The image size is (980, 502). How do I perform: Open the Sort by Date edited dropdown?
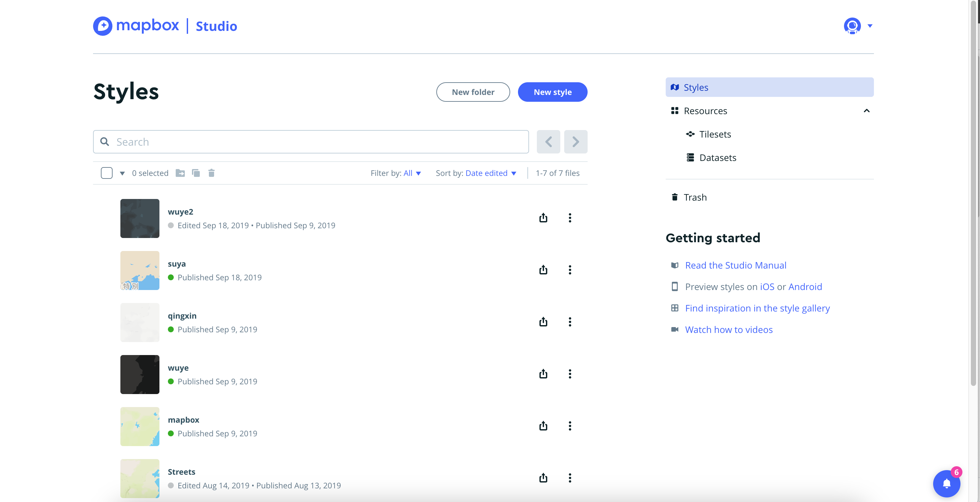pyautogui.click(x=490, y=173)
